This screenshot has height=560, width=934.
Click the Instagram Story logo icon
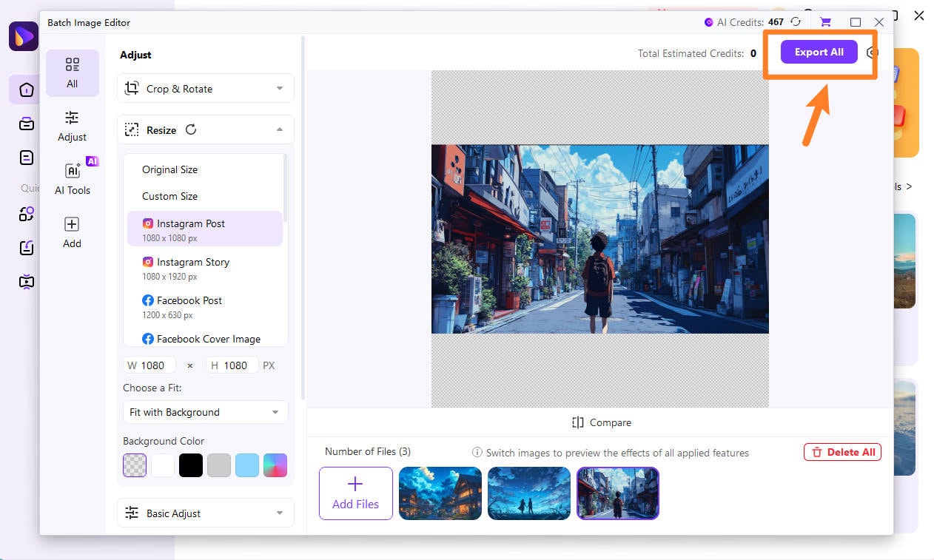tap(148, 262)
